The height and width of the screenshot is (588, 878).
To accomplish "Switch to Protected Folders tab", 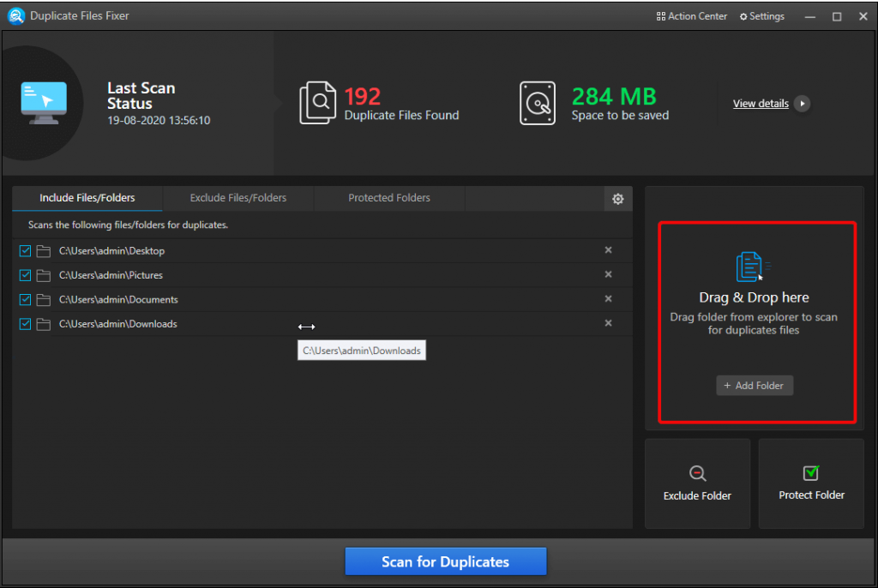I will tap(389, 198).
